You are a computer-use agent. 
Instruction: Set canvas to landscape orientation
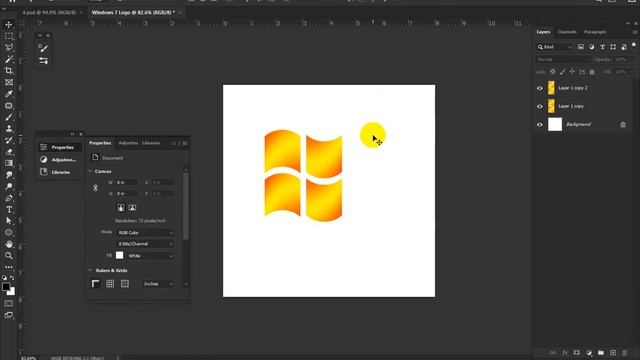[x=132, y=208]
